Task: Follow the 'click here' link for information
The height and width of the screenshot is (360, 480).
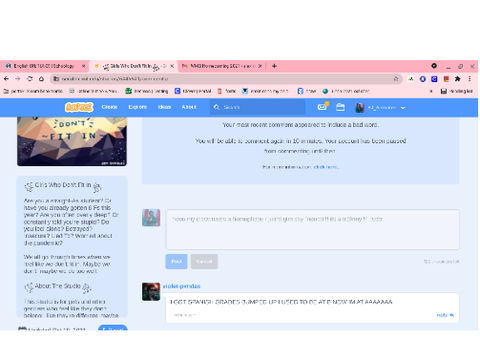Action: tap(326, 167)
